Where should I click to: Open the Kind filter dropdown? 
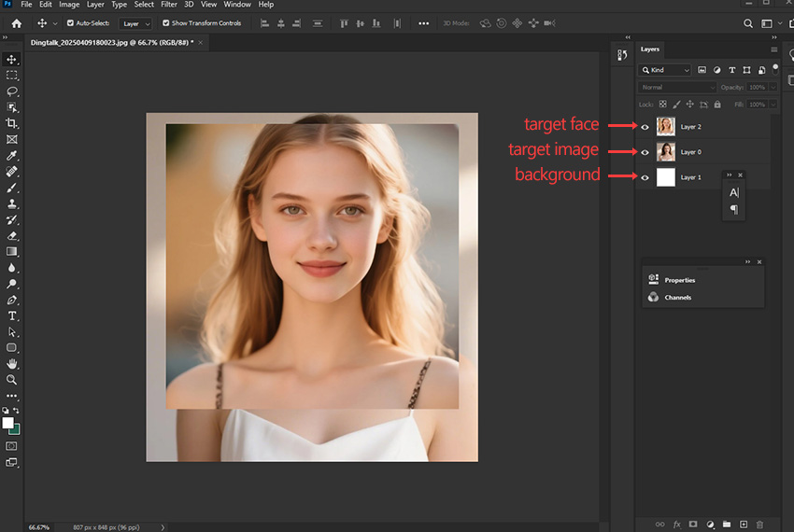coord(665,70)
